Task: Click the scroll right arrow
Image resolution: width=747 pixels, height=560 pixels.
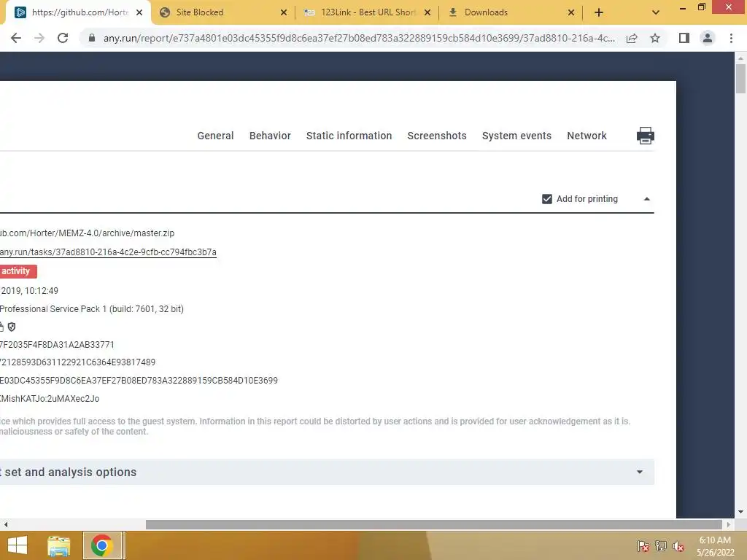Action: click(x=729, y=524)
